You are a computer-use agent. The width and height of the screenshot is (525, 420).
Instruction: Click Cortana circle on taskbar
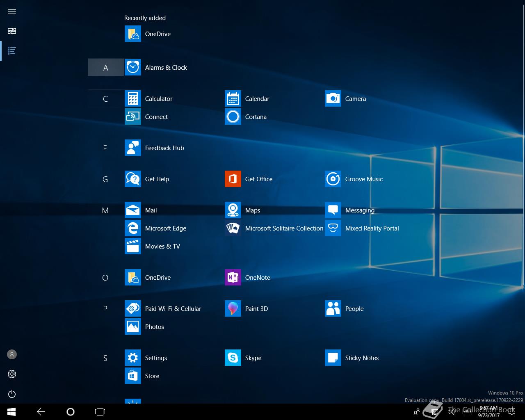71,412
